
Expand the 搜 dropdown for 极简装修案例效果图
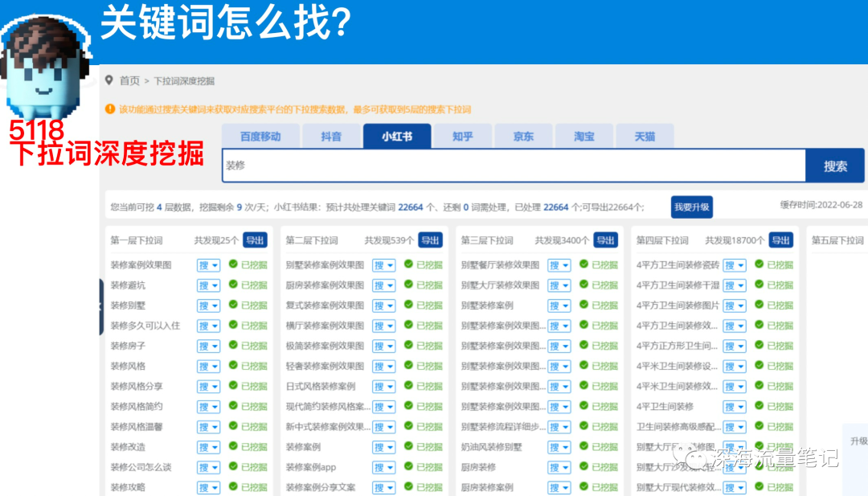(383, 346)
